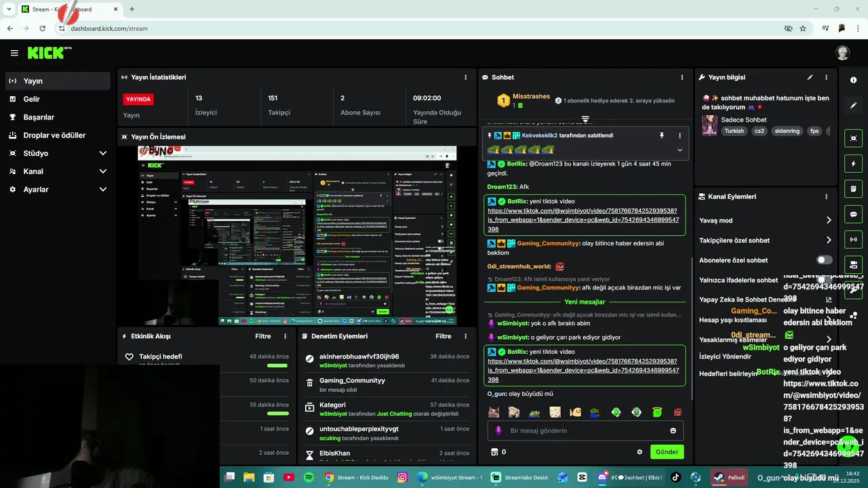
Task: Open akinherobhuawfvf30ijh96 moderation entry
Action: pos(388,361)
